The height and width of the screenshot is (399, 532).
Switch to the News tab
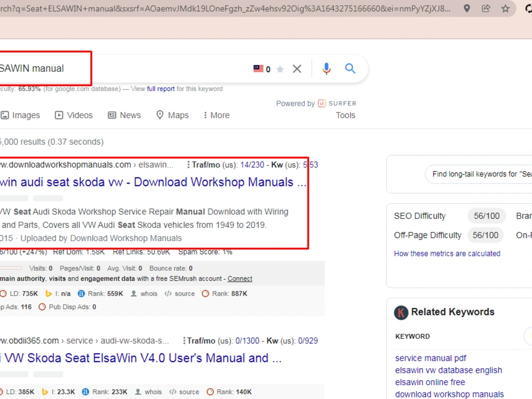click(124, 115)
